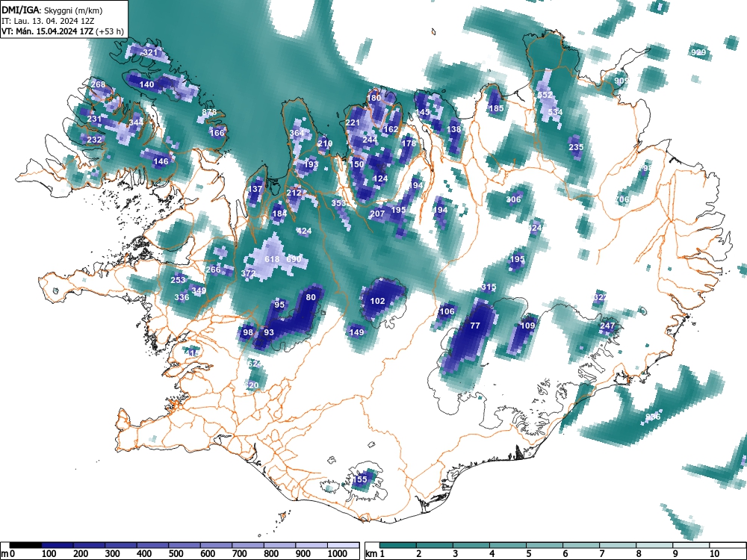The width and height of the screenshot is (747, 560).
Task: Click the IT: Lau. 13. 04. 2024 12Z line
Action: 48,21
